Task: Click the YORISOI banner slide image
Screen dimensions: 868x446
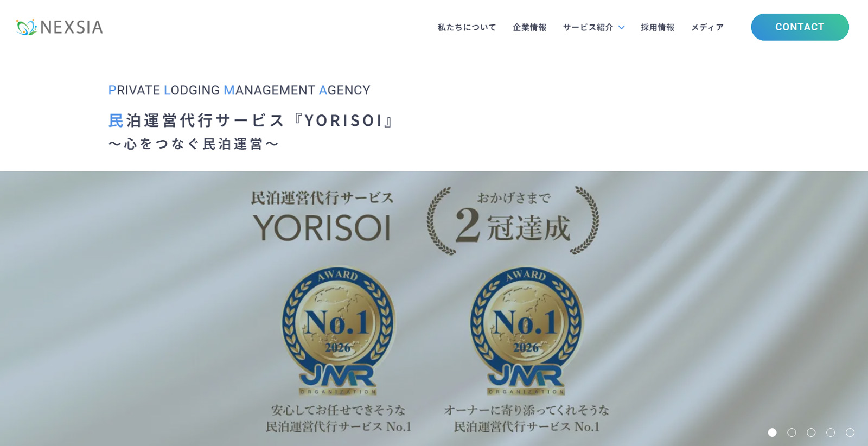Action: tap(434, 309)
